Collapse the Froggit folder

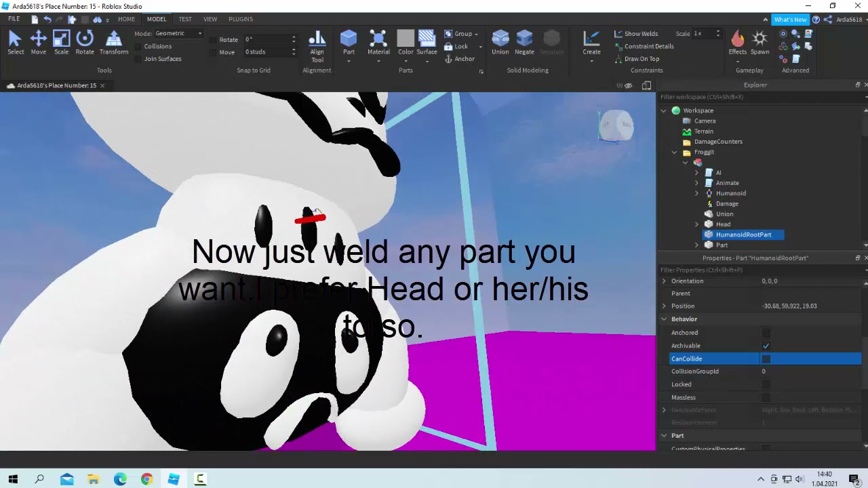pos(675,152)
